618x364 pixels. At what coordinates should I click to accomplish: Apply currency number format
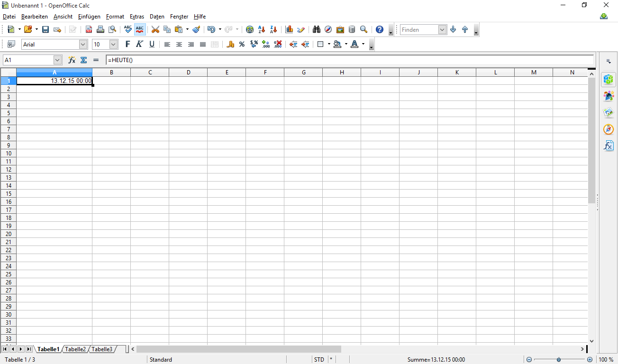(x=230, y=44)
